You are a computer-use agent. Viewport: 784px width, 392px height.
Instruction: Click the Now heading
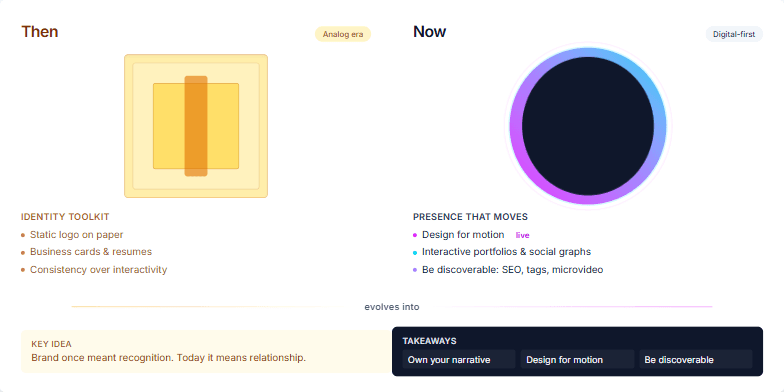(x=430, y=32)
